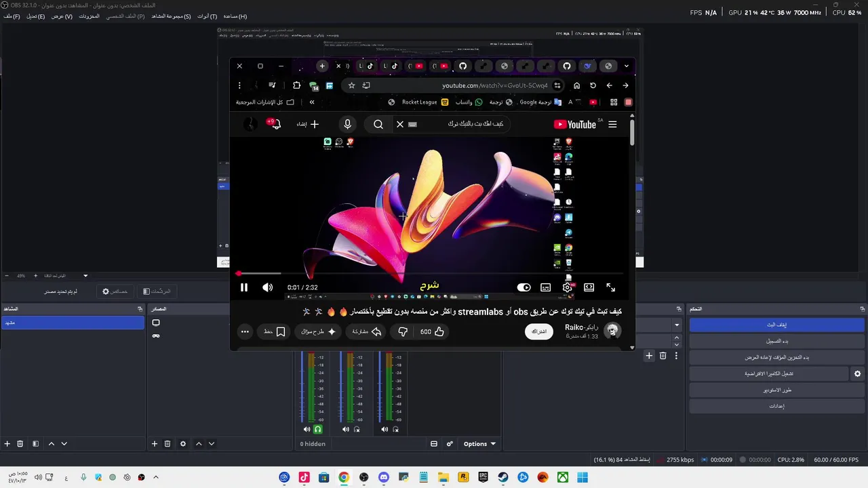Click YouTube voice search microphone icon
868x488 pixels.
click(x=347, y=124)
